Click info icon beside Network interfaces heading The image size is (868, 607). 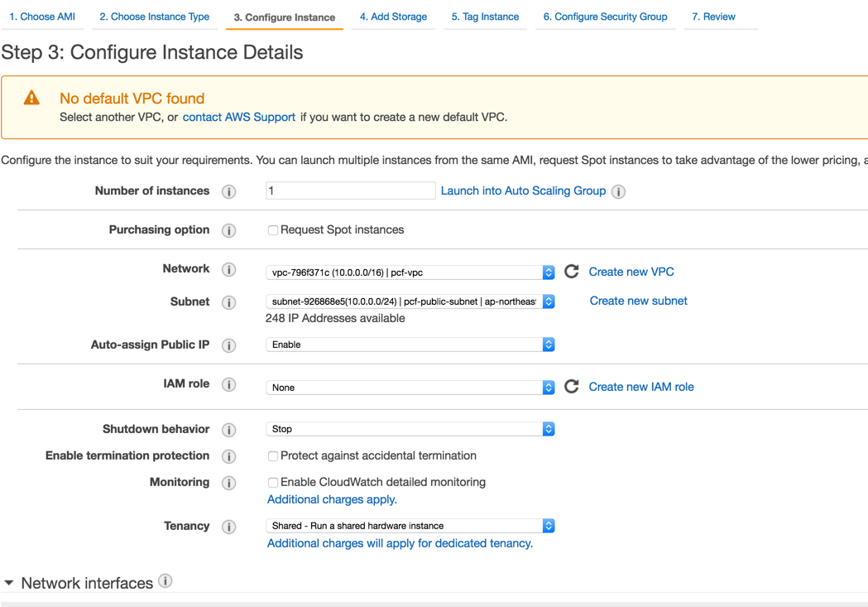(x=165, y=581)
